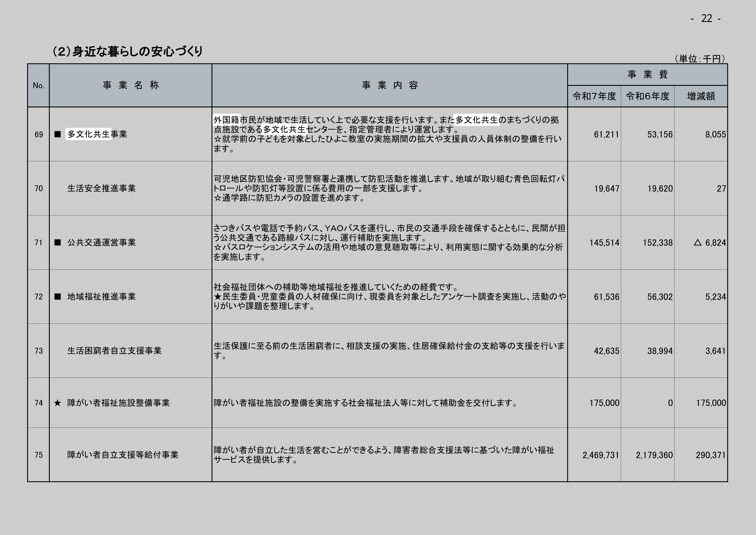756x535 pixels.
Task: Click the project name 多文化共生事業
Action: click(97, 134)
